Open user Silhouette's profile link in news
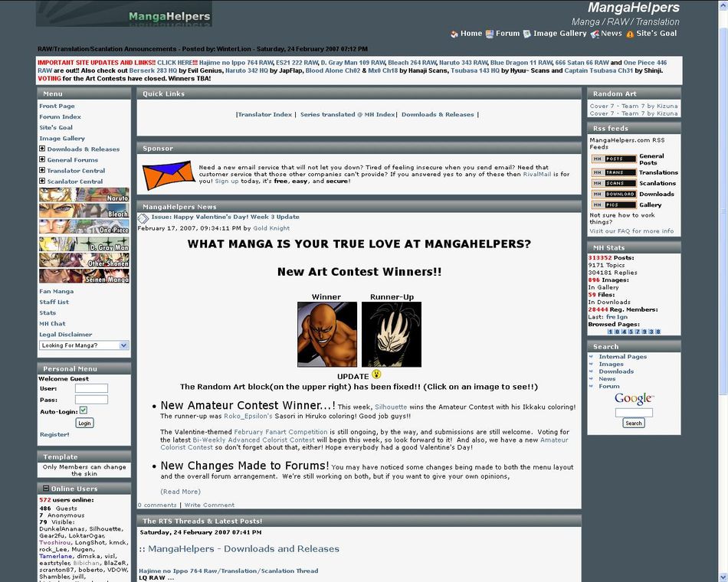Screen dimensions: 728x582 pyautogui.click(x=391, y=407)
